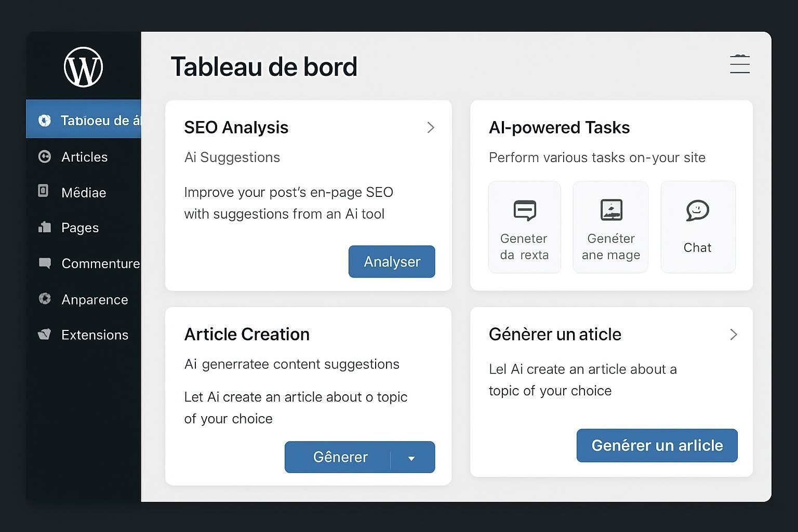Viewport: 798px width, 532px height.
Task: Expand 'Génèrer un aticle' with its chevron
Action: click(x=734, y=335)
